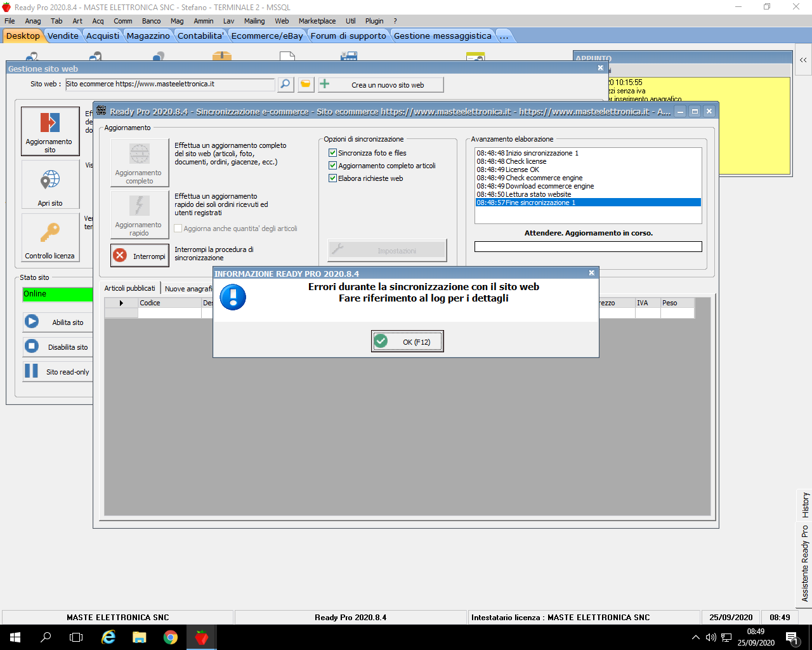Click the Codice column header

point(169,303)
